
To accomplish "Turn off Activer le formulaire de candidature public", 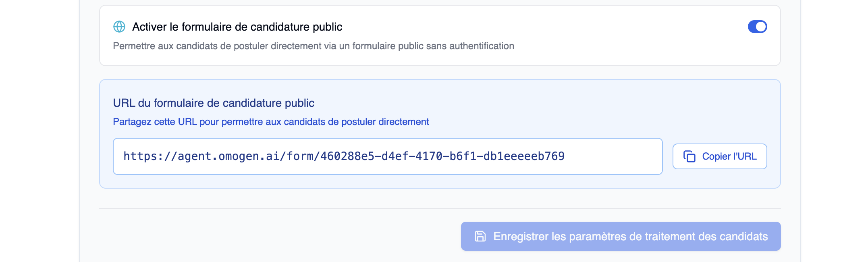I will tap(758, 26).
